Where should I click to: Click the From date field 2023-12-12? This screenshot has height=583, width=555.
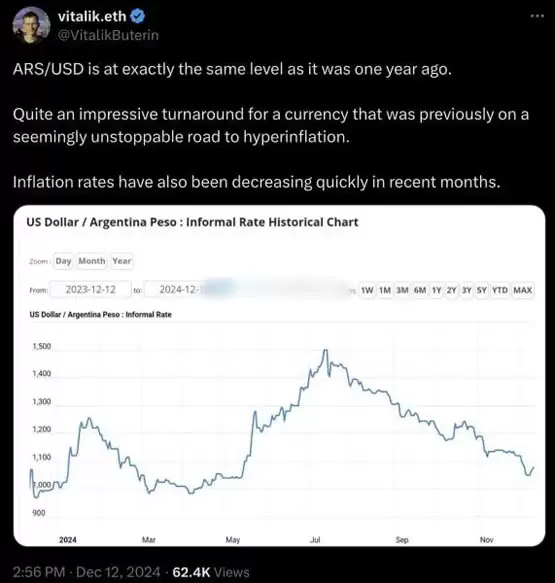pyautogui.click(x=91, y=289)
